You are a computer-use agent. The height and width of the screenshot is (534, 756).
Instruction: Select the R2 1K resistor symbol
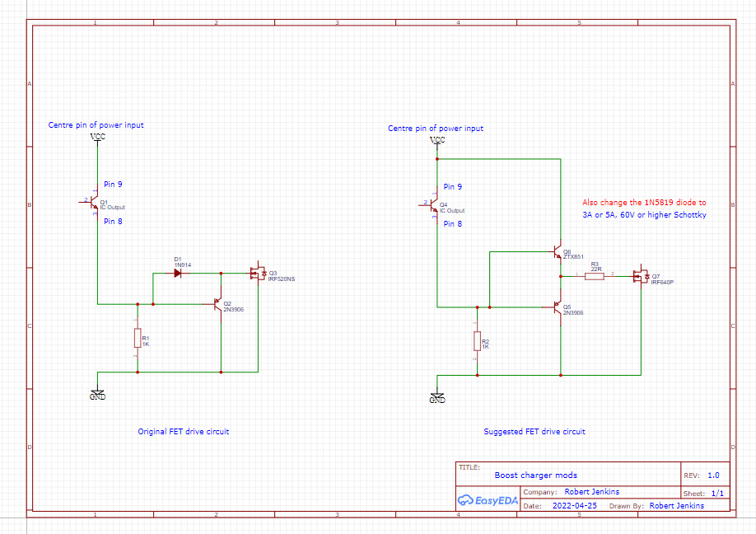[x=478, y=341]
